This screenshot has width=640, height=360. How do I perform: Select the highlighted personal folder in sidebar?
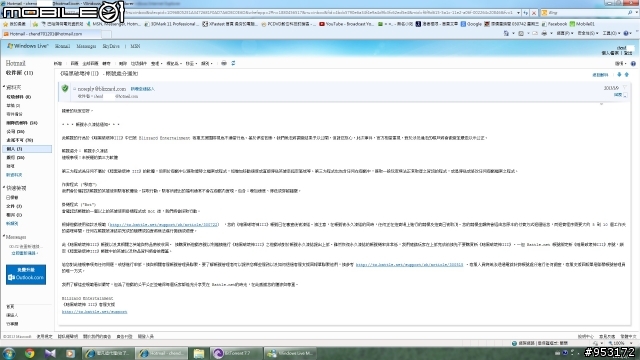point(27,149)
